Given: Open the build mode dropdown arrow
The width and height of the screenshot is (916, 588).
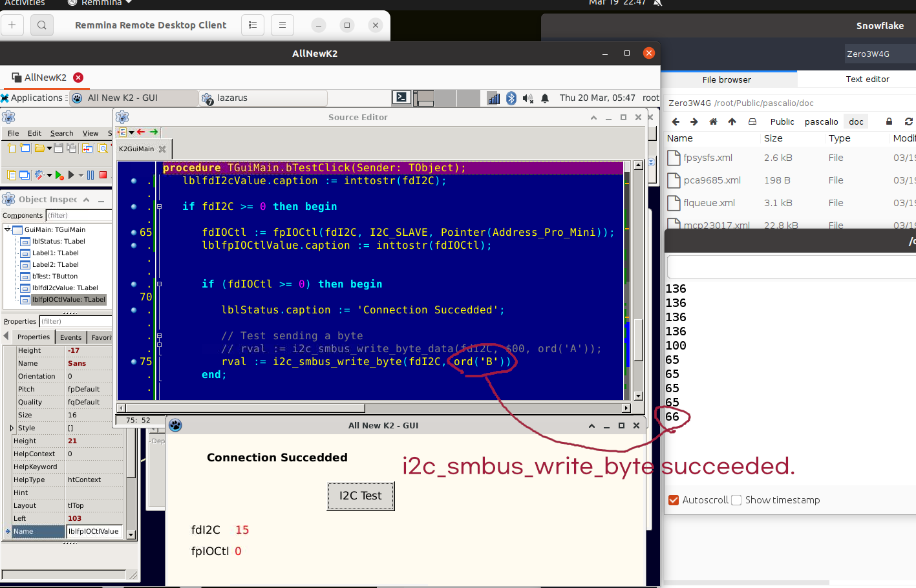Looking at the screenshot, I should (49, 175).
